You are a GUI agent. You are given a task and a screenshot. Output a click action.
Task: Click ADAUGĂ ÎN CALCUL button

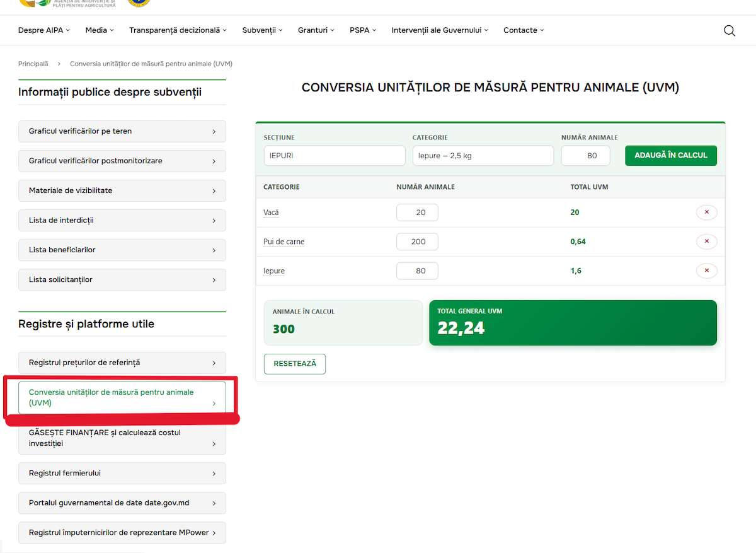point(671,155)
